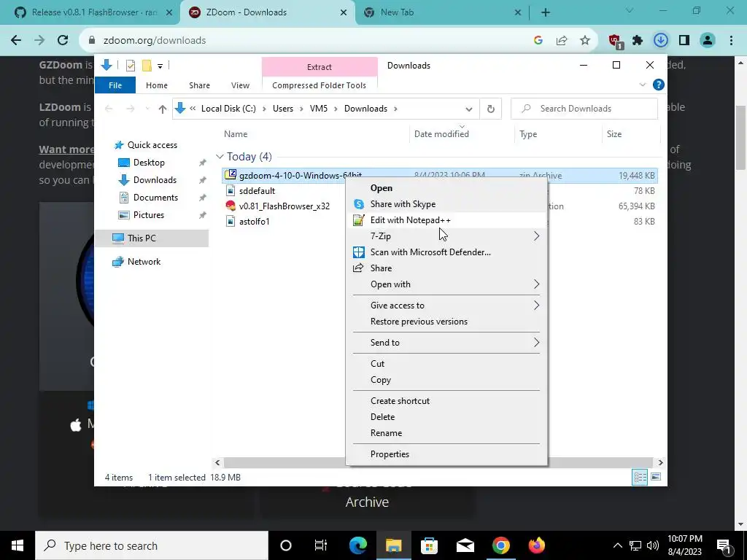Open Chrome profile avatar icon
Screen dimensions: 747x560
click(x=708, y=41)
